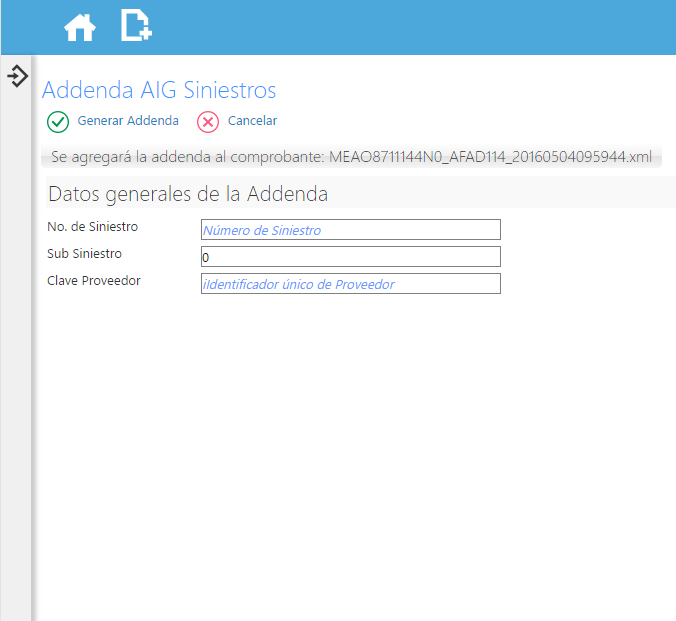
Task: Click the green checkmark icon
Action: pos(58,122)
